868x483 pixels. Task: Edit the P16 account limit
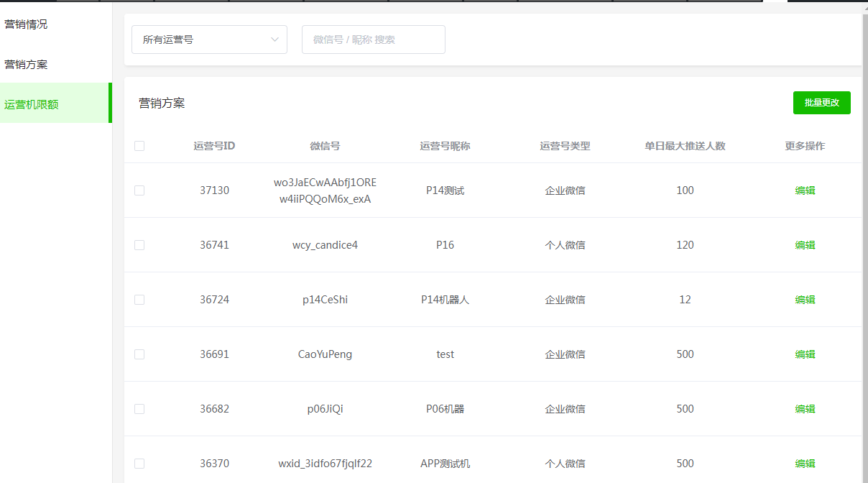pyautogui.click(x=805, y=245)
